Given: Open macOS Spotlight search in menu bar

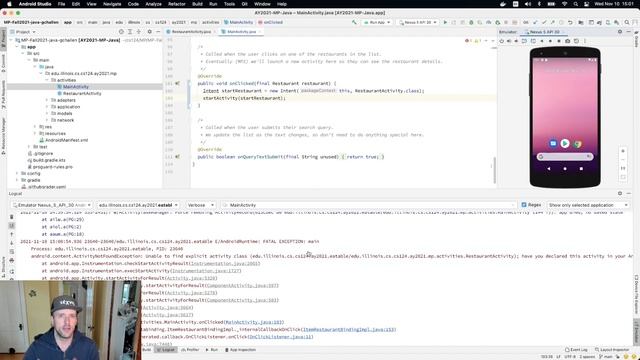Looking at the screenshot, I should point(576,4).
